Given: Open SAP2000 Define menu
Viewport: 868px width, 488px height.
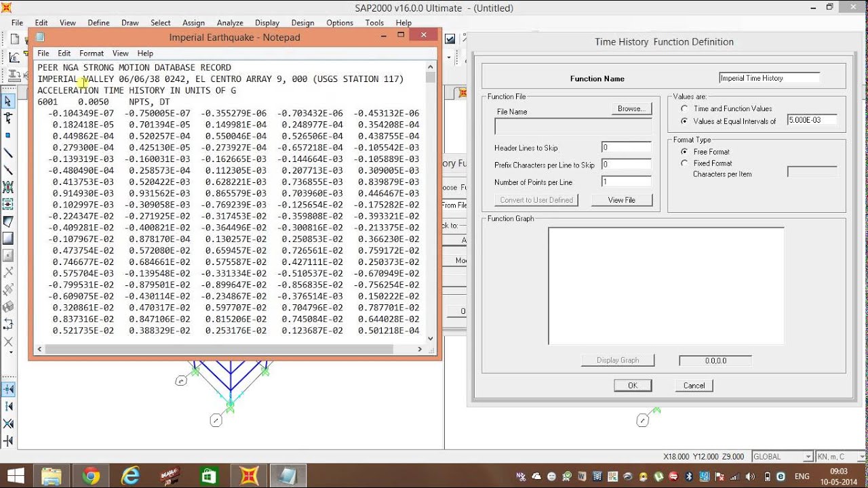Looking at the screenshot, I should [98, 22].
